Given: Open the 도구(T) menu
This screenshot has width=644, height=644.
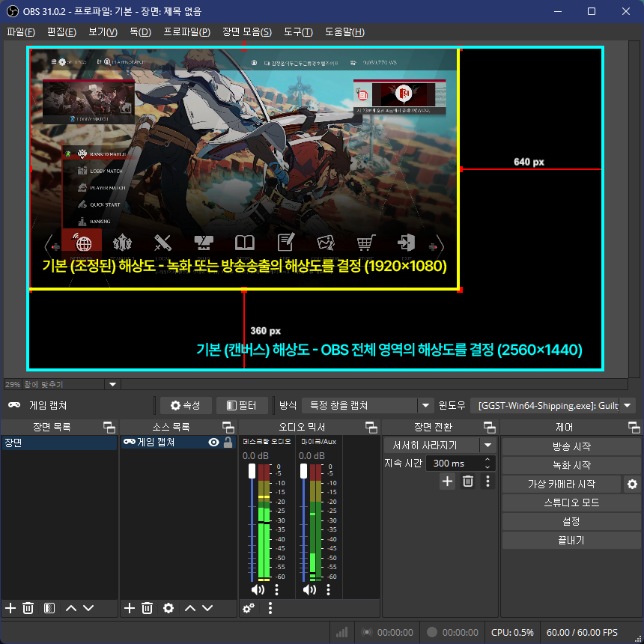Looking at the screenshot, I should pyautogui.click(x=298, y=31).
